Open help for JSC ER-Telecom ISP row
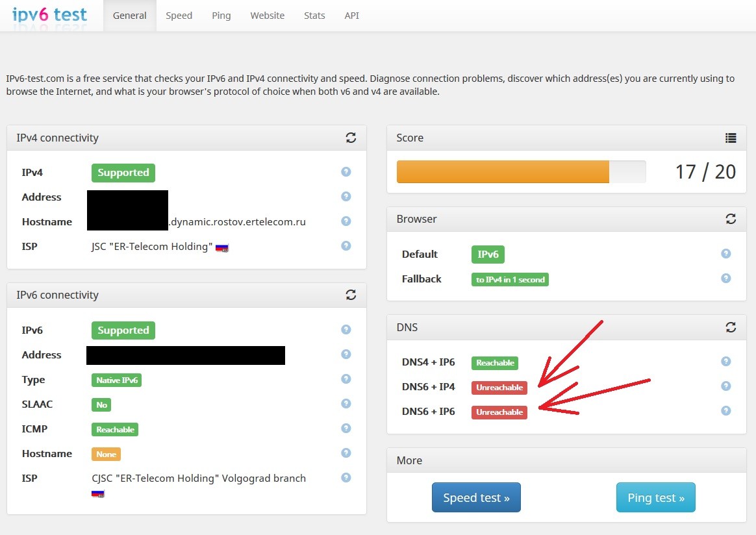 [346, 245]
